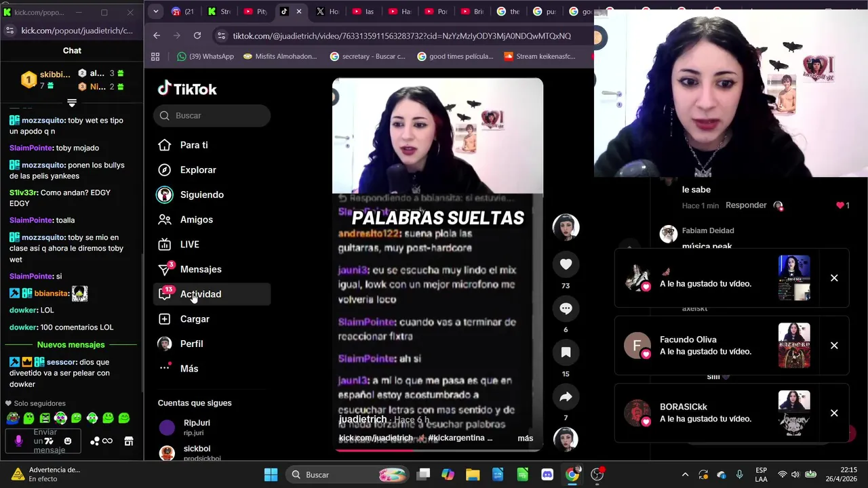
Task: Share the video with the arrow icon
Action: [566, 396]
